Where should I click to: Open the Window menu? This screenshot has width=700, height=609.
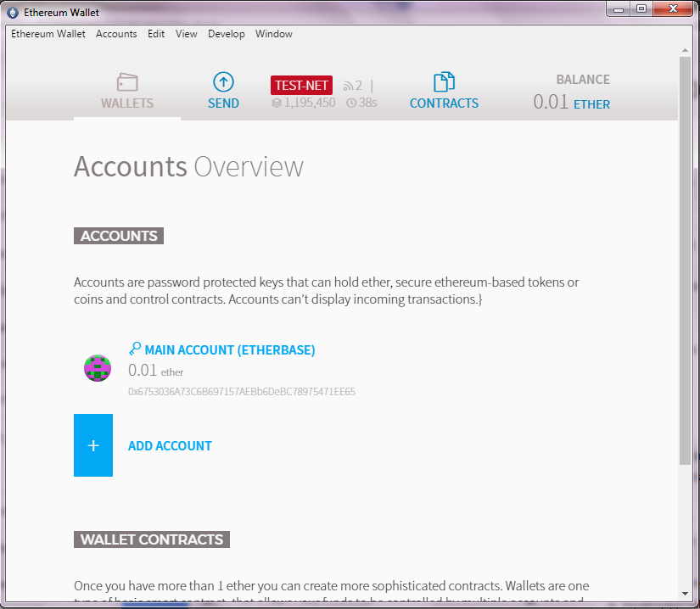point(274,34)
